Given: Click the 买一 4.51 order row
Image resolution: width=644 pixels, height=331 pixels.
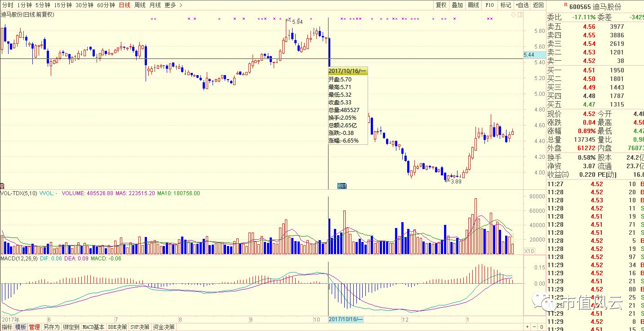Looking at the screenshot, I should [595, 70].
